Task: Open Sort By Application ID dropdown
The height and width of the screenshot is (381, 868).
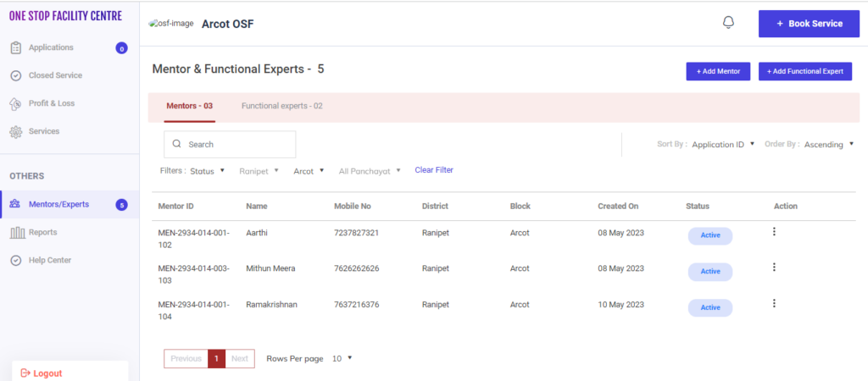Action: pos(723,145)
